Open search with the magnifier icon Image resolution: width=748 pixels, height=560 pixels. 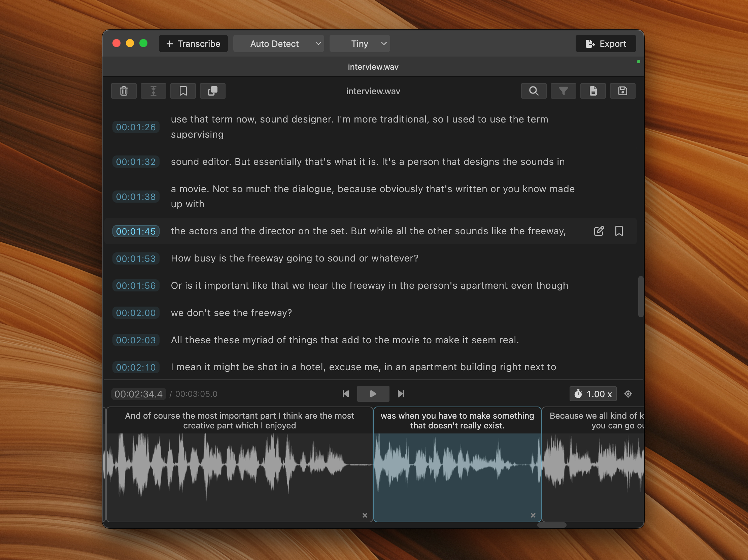coord(534,91)
